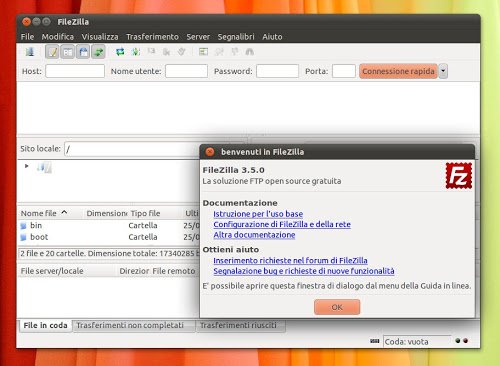Click the red activity indicator in status bar

click(465, 340)
